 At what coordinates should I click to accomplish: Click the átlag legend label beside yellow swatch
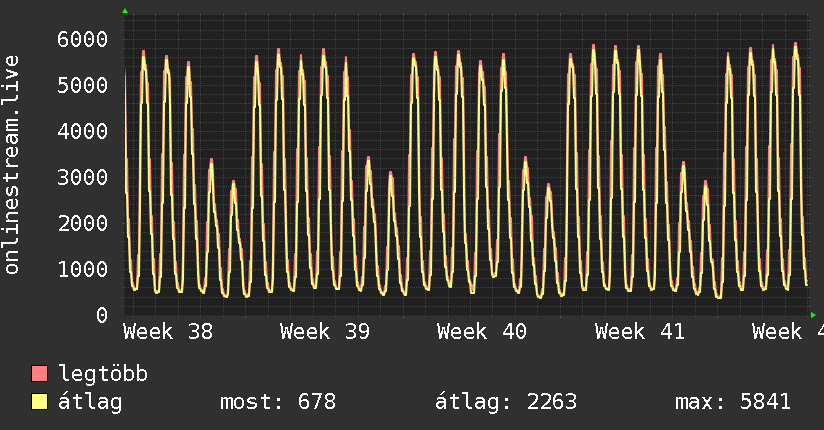90,402
